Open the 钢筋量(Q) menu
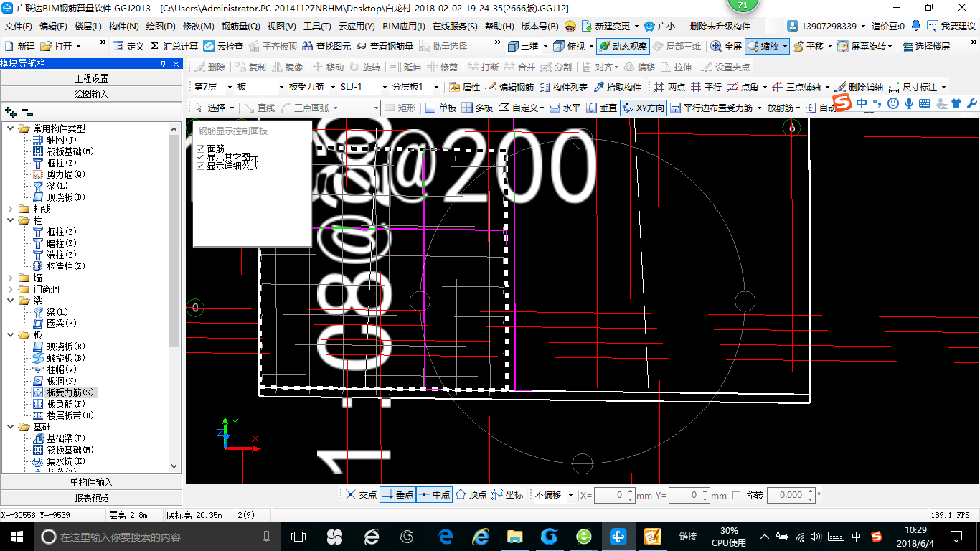 coord(240,26)
